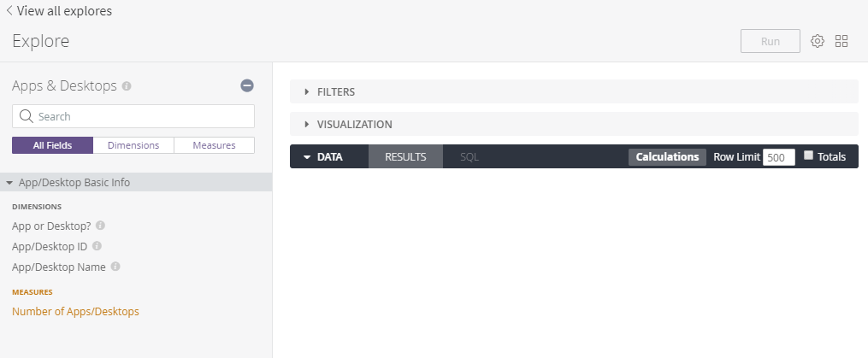Open the Explore settings gear menu
868x358 pixels.
(818, 41)
